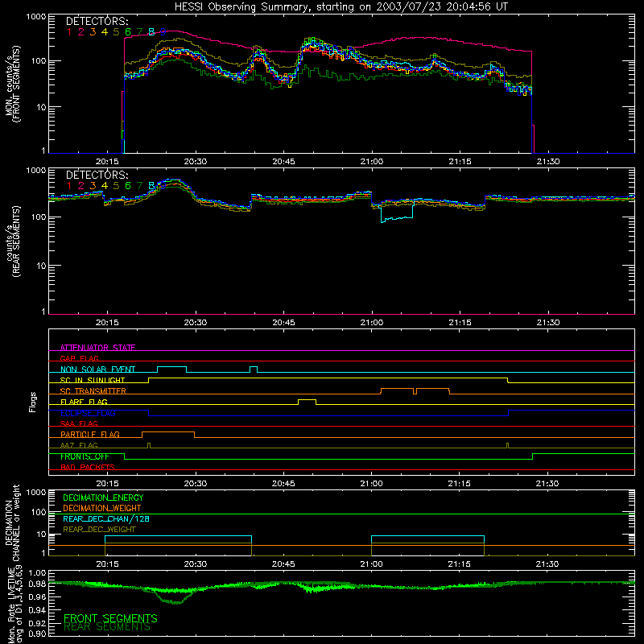
Task: Click the 21:15 tick label under the Flags panel
Action: (459, 484)
